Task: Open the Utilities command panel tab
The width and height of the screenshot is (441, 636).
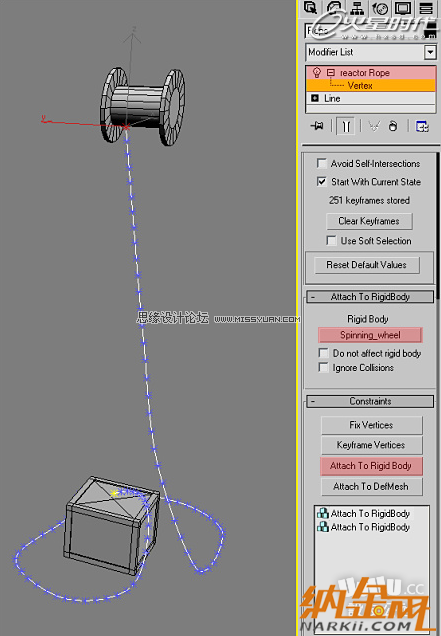Action: [x=426, y=8]
